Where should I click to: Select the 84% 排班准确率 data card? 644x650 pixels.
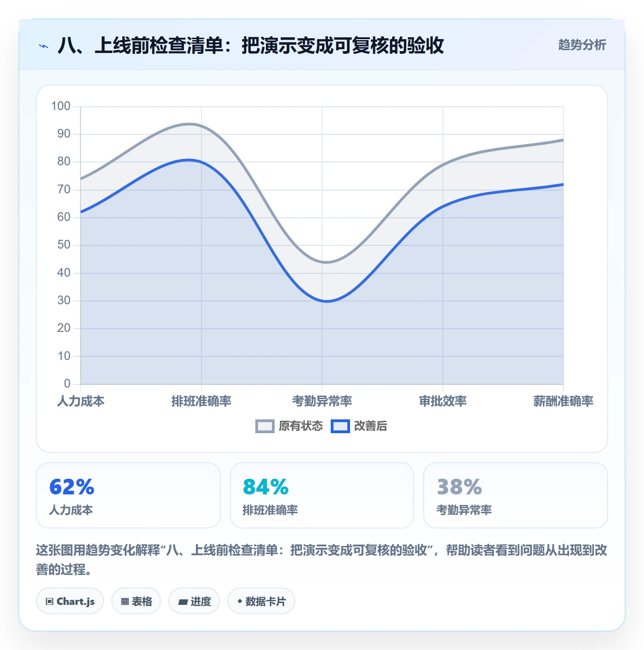(322, 495)
